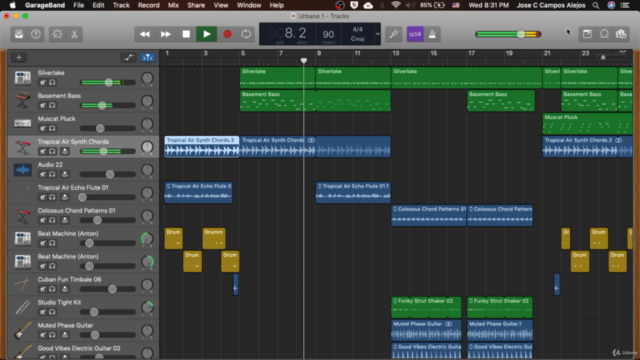Open the 4/4 time signature popup
640x360 pixels.
(358, 29)
